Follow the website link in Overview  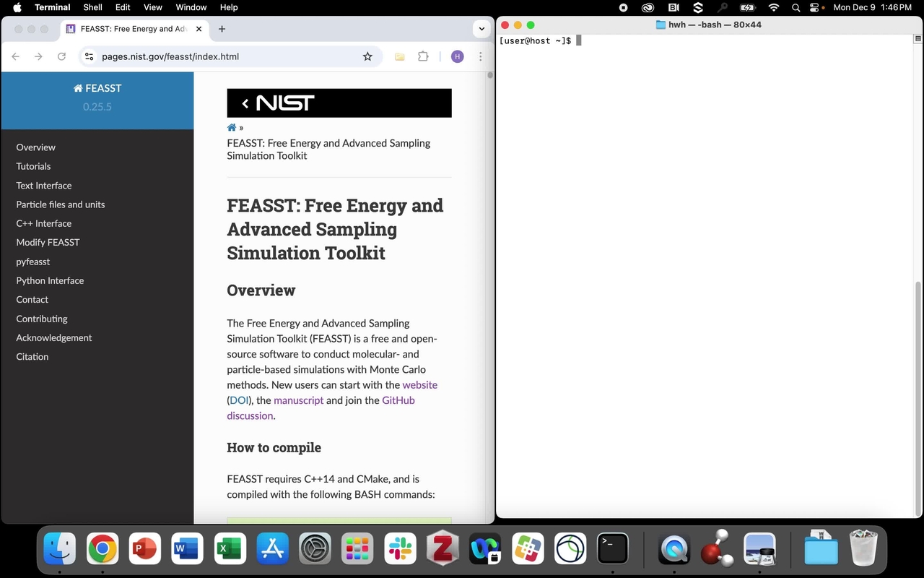tap(420, 385)
